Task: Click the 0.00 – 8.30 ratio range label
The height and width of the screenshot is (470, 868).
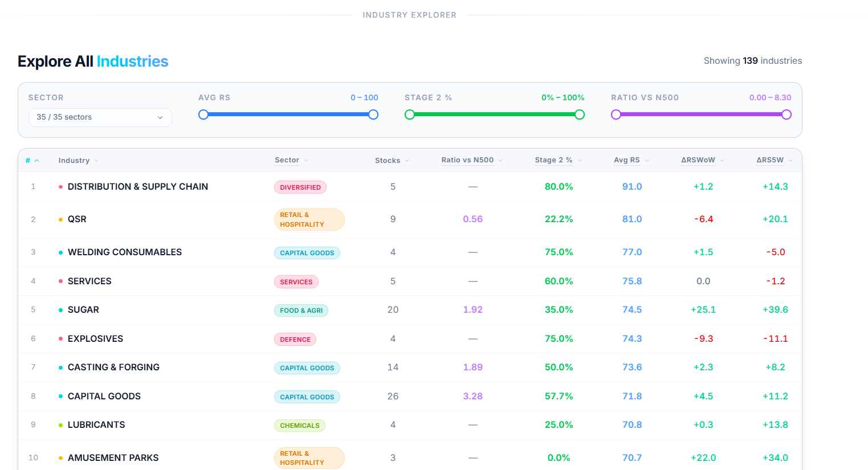Action: (770, 98)
